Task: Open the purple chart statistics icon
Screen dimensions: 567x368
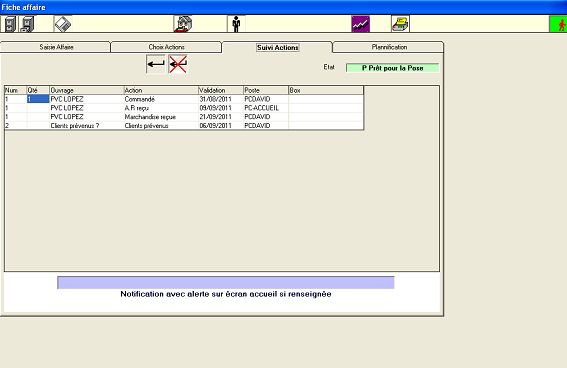Action: [361, 24]
